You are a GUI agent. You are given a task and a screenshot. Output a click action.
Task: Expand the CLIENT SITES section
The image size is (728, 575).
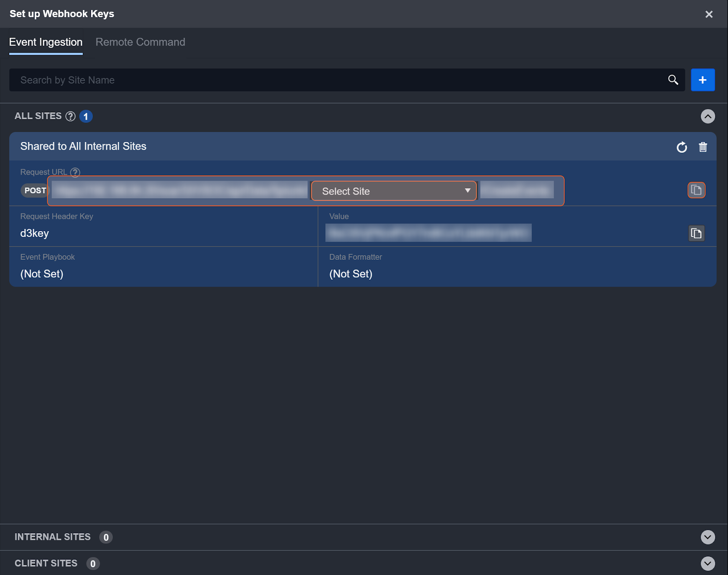click(708, 564)
